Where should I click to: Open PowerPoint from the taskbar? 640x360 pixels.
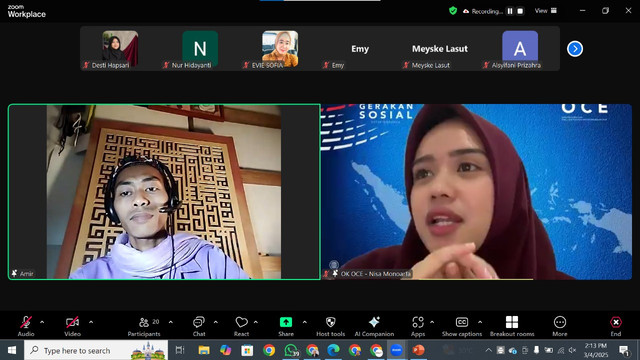[418, 350]
